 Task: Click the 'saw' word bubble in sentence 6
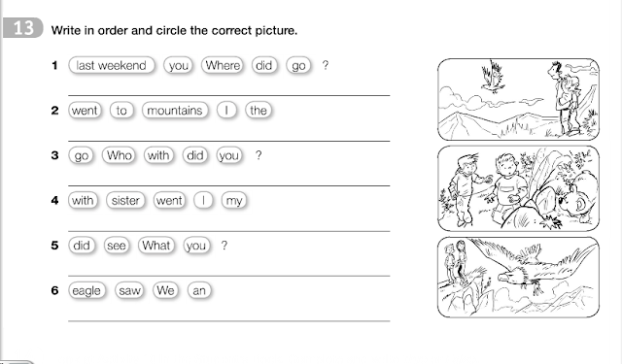click(129, 291)
